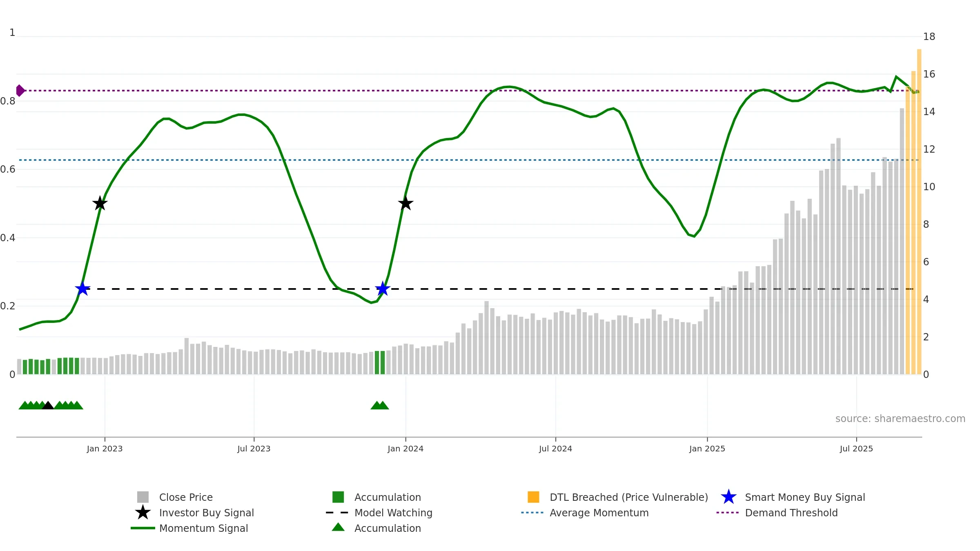Toggle Investor Buy Signal legend entry
The width and height of the screenshot is (980, 551).
point(194,513)
